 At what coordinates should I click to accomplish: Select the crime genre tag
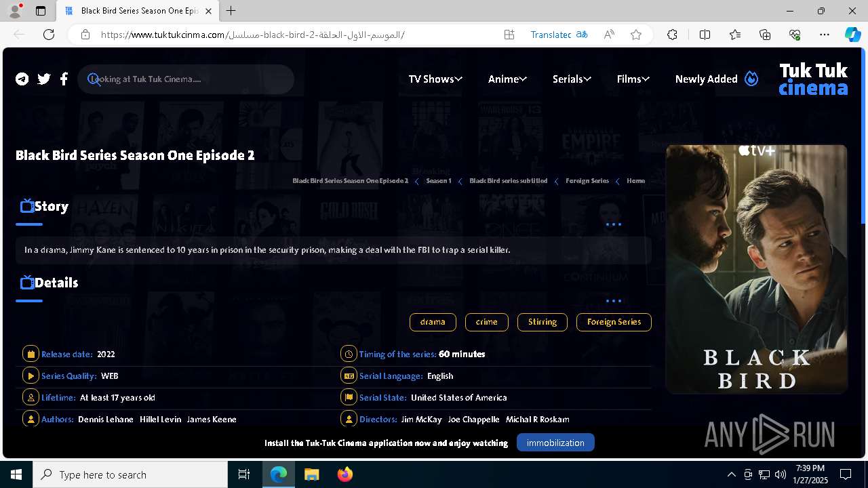[487, 322]
